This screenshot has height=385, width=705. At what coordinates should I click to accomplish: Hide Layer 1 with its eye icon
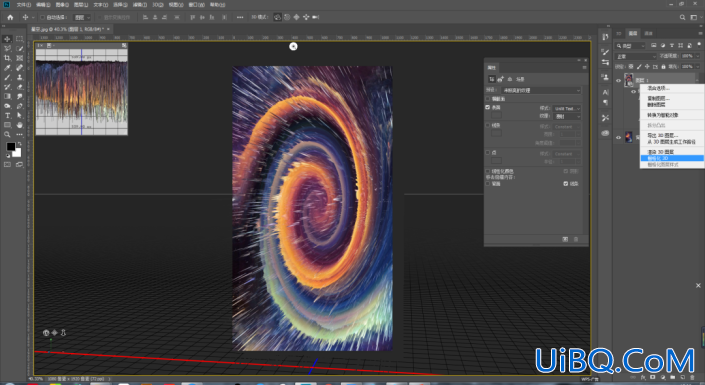618,81
